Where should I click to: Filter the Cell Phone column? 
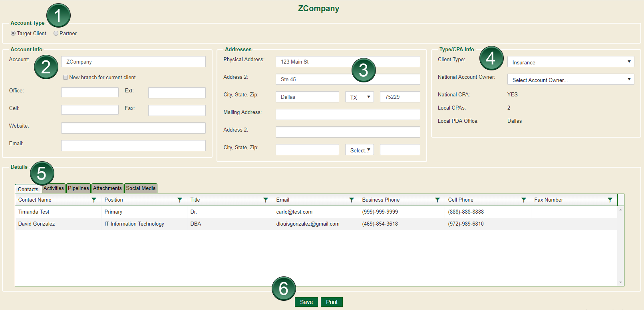(524, 200)
